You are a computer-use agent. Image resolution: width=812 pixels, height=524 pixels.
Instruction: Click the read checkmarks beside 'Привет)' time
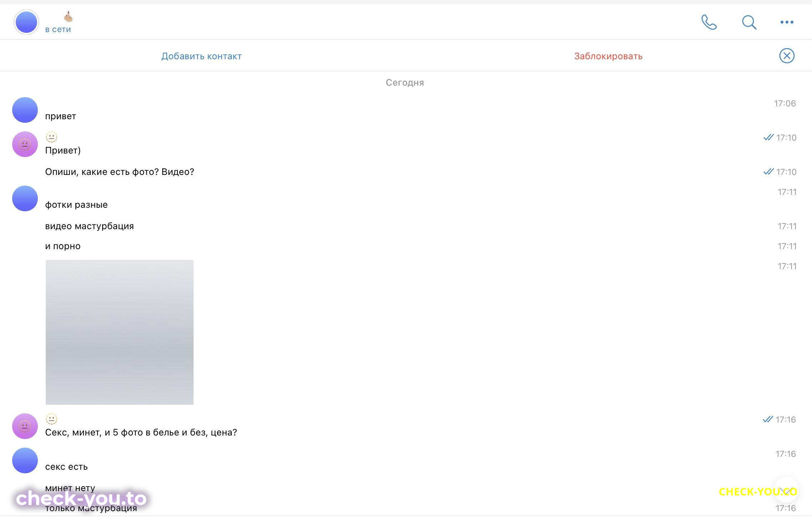(768, 137)
